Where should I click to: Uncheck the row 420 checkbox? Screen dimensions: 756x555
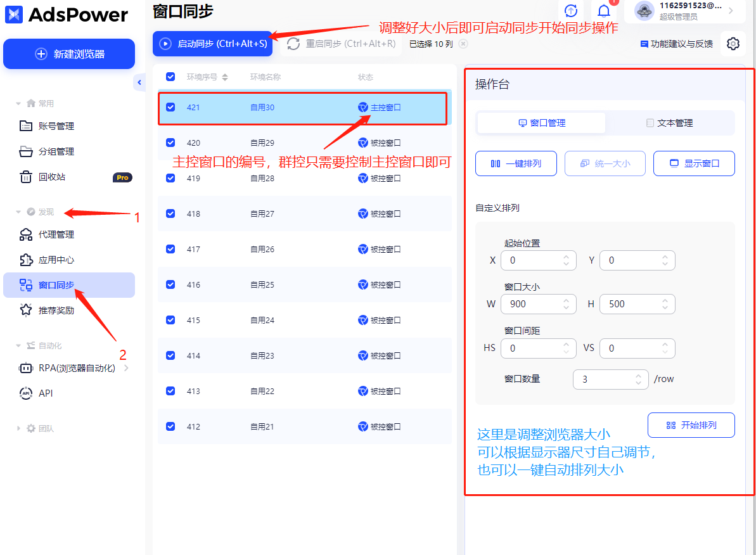pyautogui.click(x=170, y=143)
